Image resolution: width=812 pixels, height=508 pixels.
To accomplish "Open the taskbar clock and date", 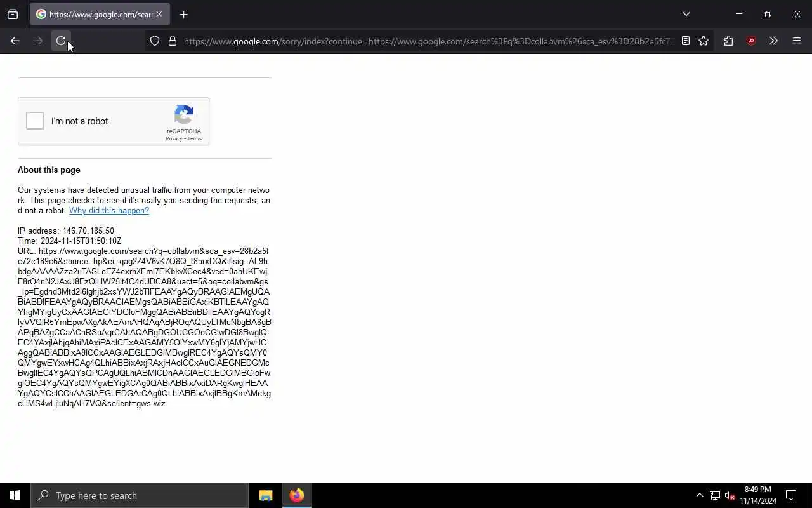I will pos(758,495).
